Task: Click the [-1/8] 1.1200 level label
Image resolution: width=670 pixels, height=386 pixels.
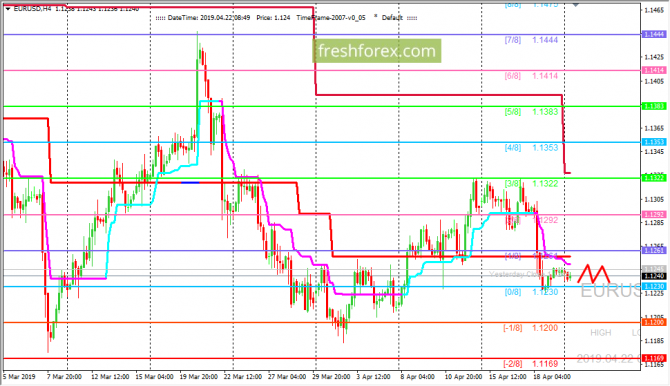Action: pos(530,328)
